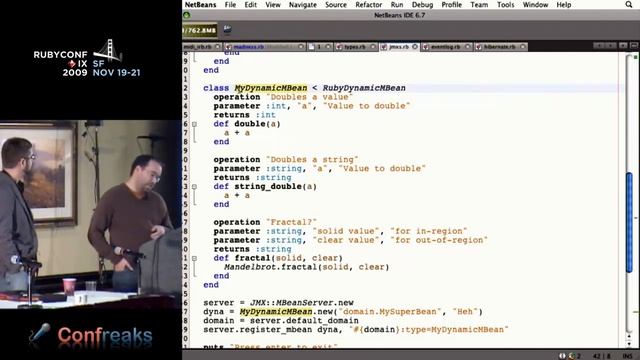This screenshot has height=360, width=640.
Task: Click the vertical scrollbar thumb in editor
Action: tap(629, 222)
